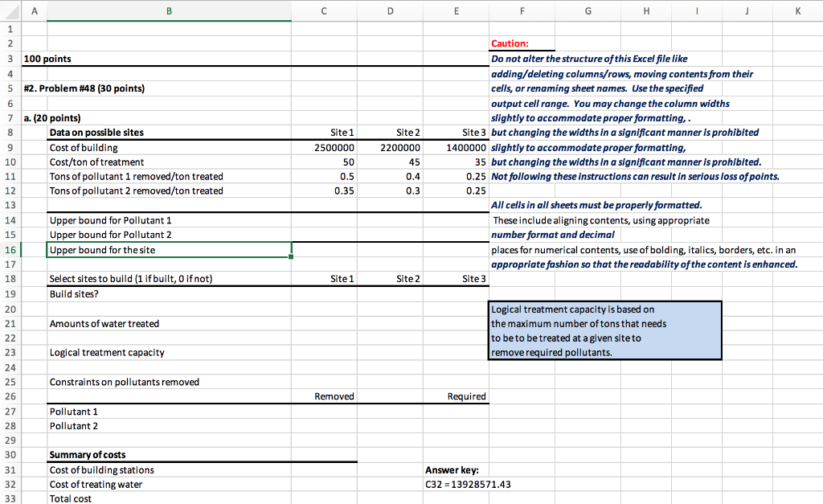
Task: Click the 0.35 value cell
Action: click(325, 191)
